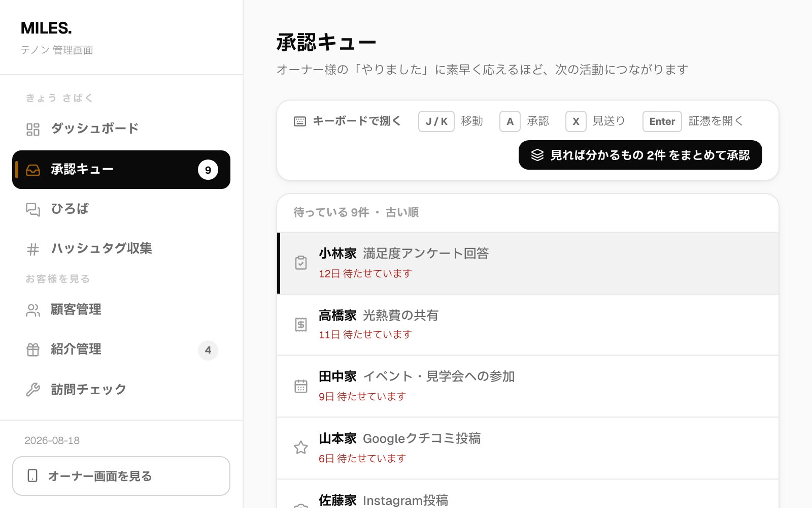This screenshot has width=812, height=508.
Task: Open ハッシュタグ収集 page
Action: [x=121, y=249]
